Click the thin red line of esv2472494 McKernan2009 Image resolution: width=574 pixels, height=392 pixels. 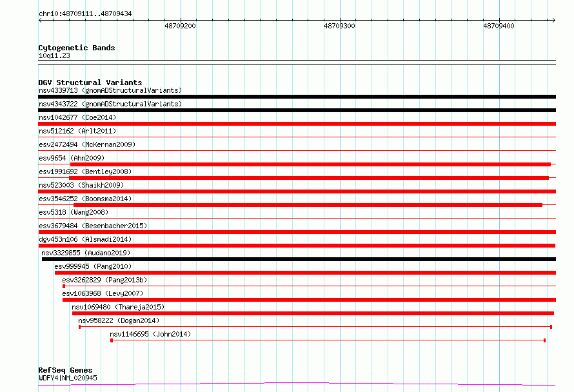coord(297,150)
